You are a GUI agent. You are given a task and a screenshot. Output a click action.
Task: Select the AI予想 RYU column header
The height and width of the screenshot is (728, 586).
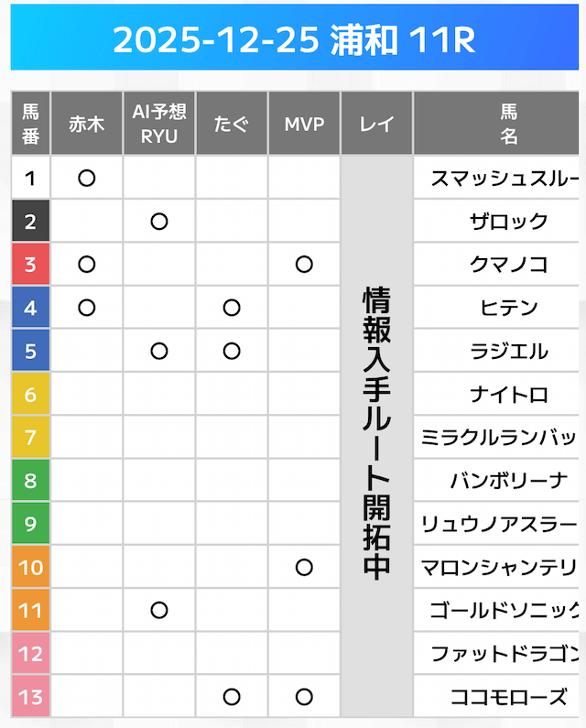pos(159,125)
